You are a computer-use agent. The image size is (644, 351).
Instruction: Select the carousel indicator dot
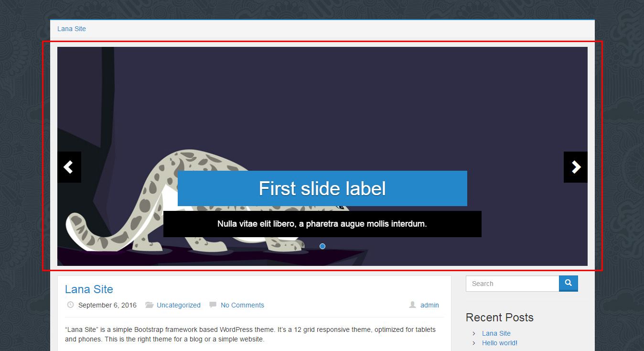[322, 246]
